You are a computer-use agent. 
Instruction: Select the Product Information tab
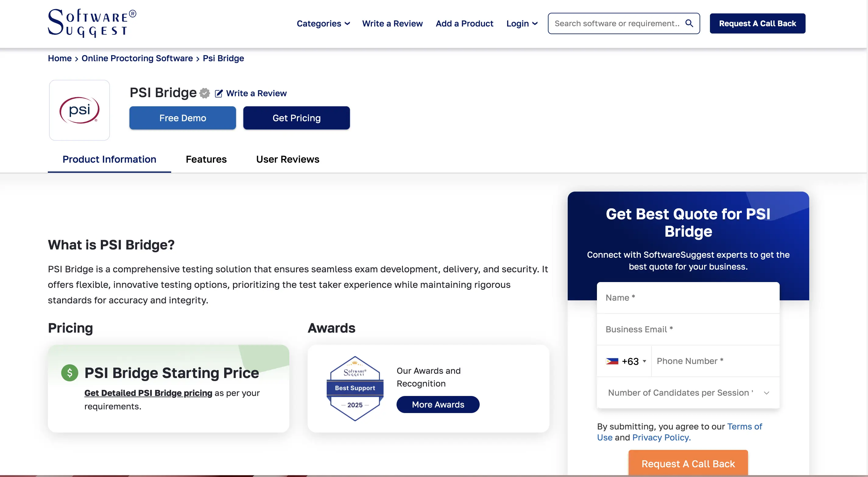[109, 159]
